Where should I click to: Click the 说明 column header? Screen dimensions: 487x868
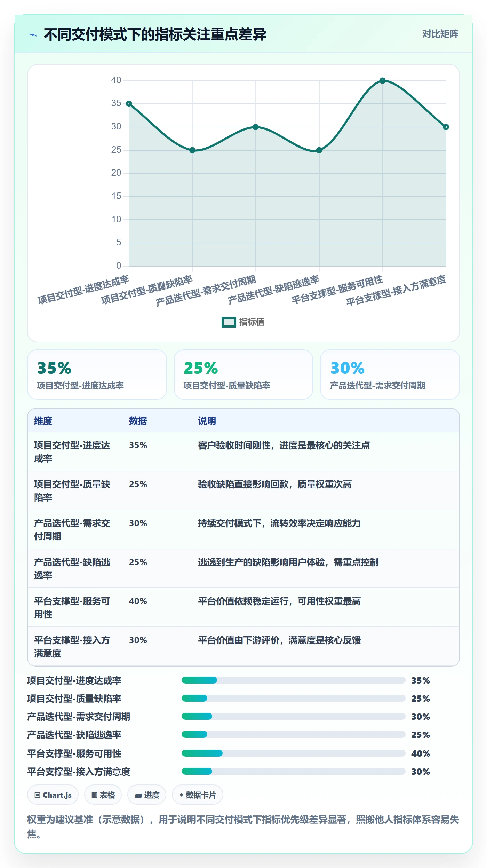tap(207, 421)
